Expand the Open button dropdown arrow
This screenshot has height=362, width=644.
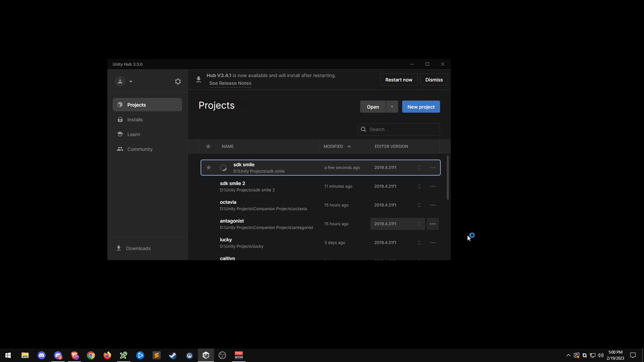392,107
